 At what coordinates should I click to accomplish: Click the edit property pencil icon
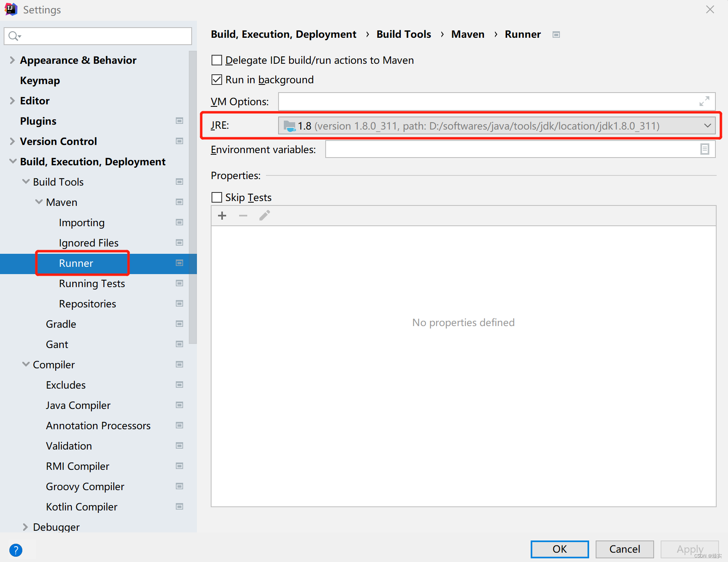point(265,216)
